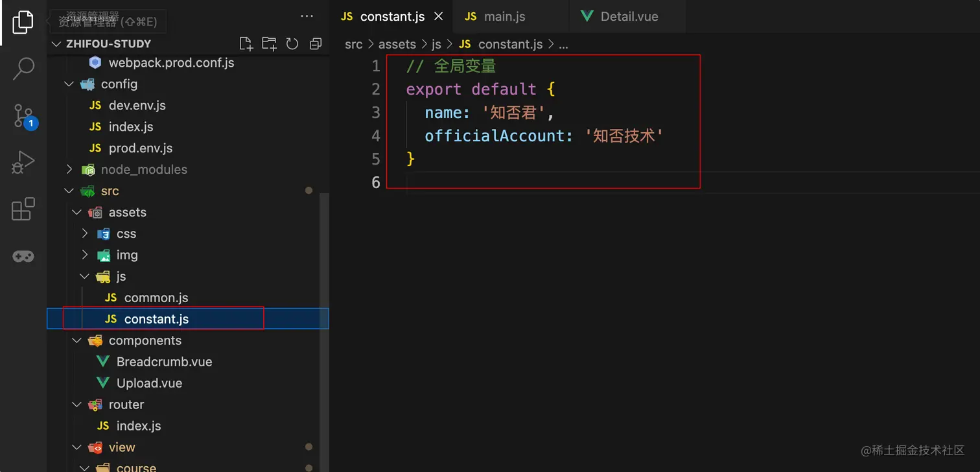Collapse the ZHIFOU-STUDY project root
980x472 pixels.
[56, 43]
